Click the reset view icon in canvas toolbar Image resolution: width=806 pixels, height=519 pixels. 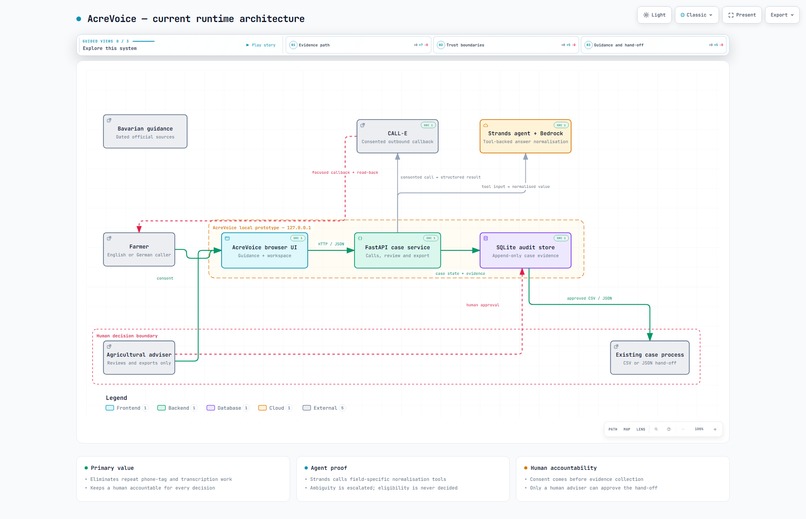click(669, 429)
